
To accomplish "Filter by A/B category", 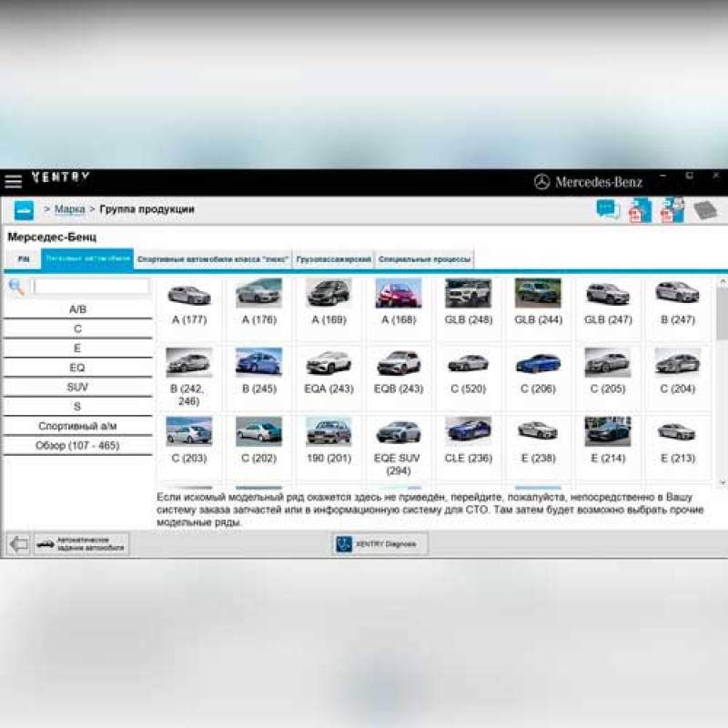I will click(x=77, y=309).
